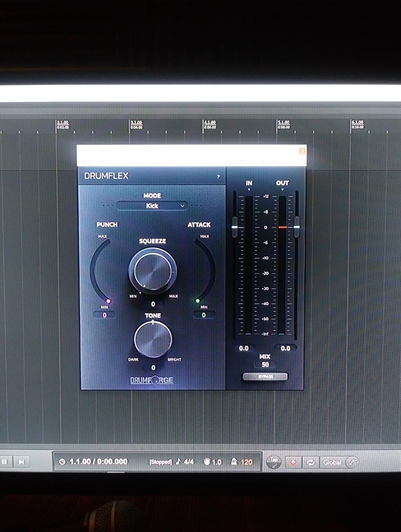Click the Punch arc slider handle
The height and width of the screenshot is (532, 401).
(x=108, y=301)
